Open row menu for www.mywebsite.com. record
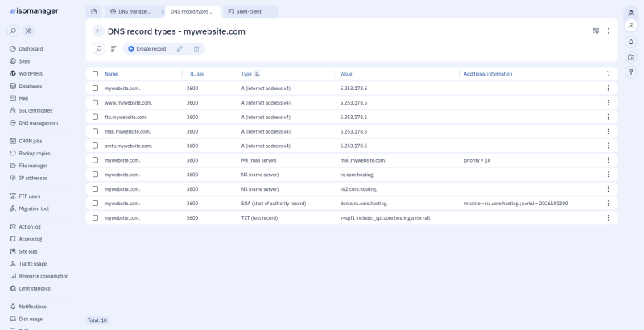Image resolution: width=644 pixels, height=330 pixels. 609,102
